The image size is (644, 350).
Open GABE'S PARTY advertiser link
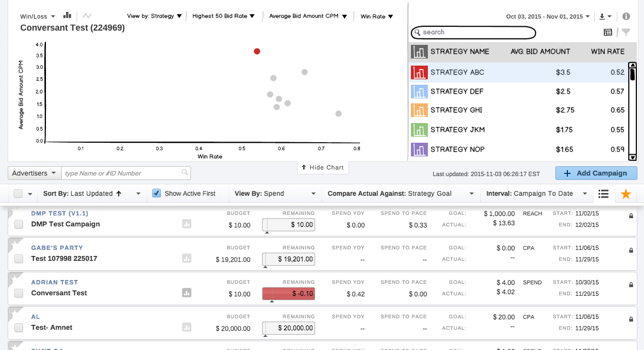57,248
